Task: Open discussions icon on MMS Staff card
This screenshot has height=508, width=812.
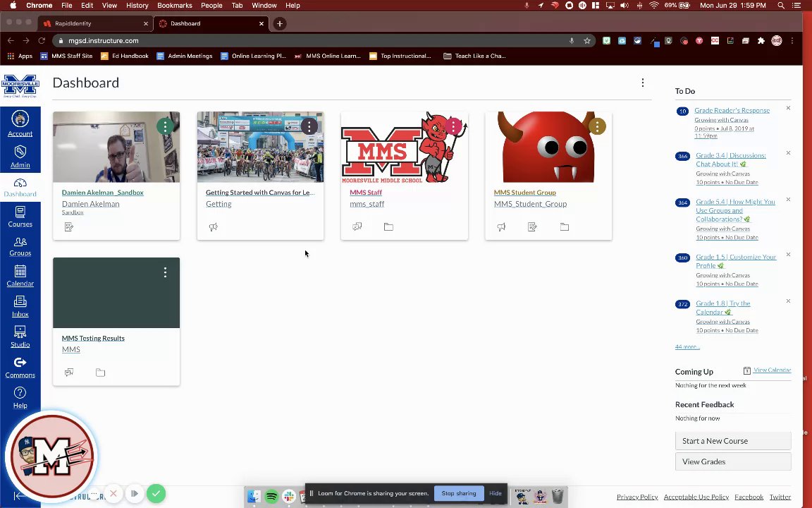Action: [x=357, y=226]
